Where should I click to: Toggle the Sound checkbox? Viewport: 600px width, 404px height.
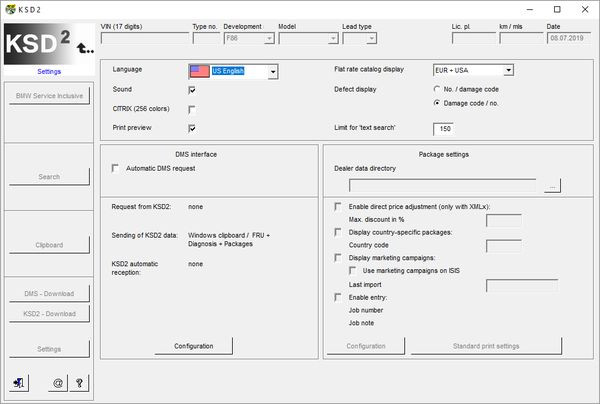point(192,90)
